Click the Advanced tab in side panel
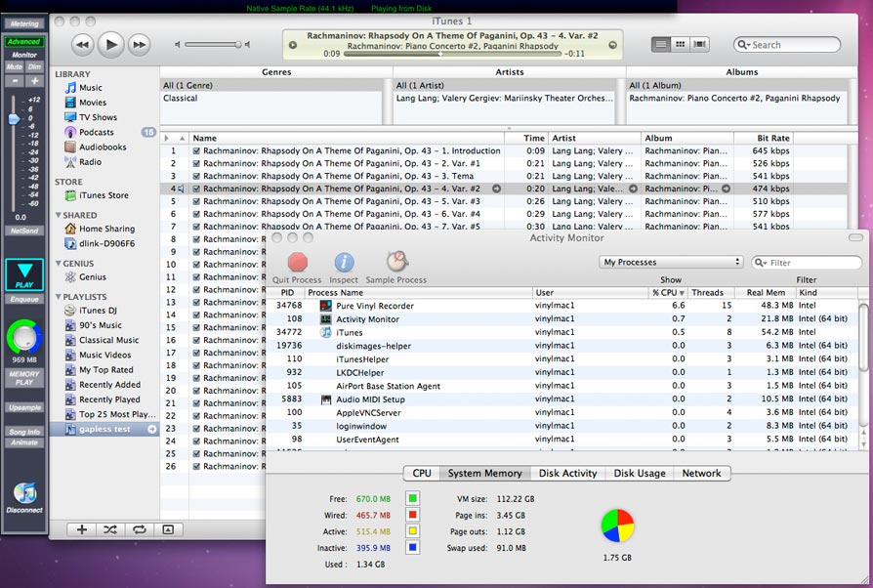Image resolution: width=873 pixels, height=588 pixels. point(24,42)
